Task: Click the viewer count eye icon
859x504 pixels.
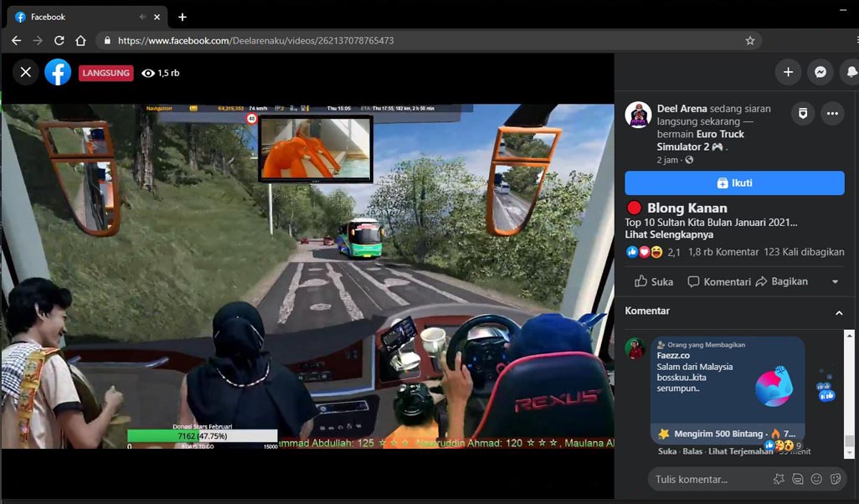Action: (x=148, y=73)
